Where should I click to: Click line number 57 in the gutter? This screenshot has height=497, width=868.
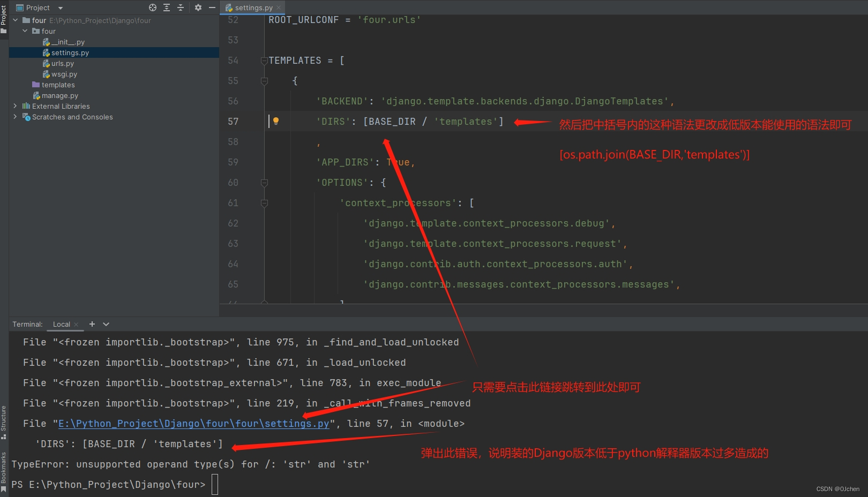point(233,122)
